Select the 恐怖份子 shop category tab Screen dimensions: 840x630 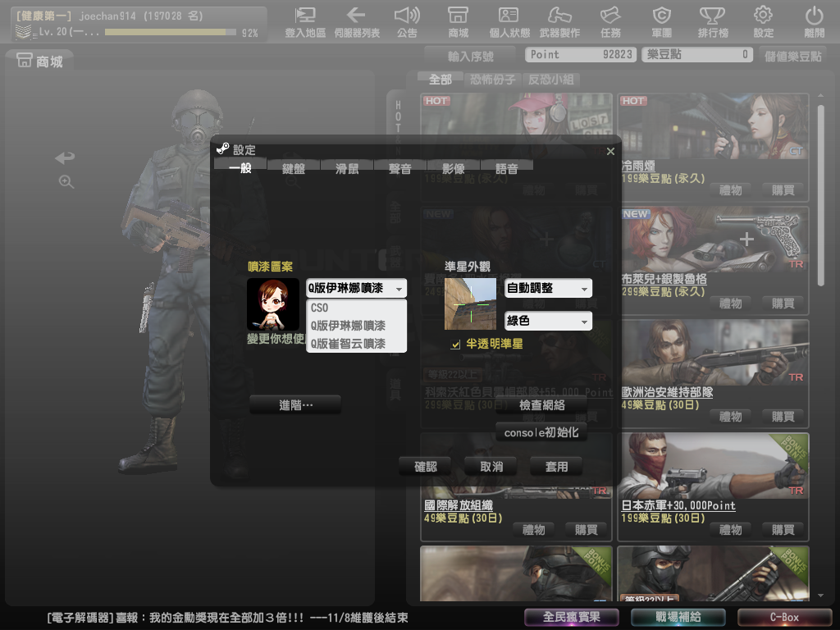tap(493, 80)
